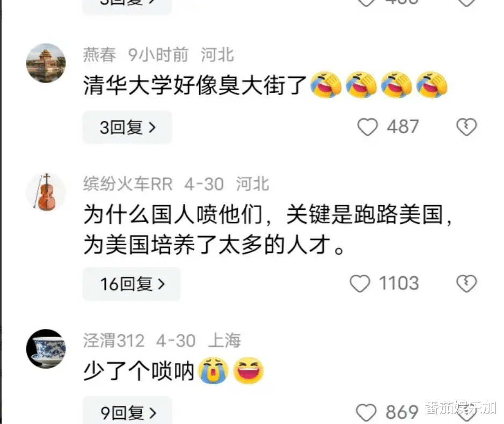Expand the 16回复 replies thread
This screenshot has height=424, width=504.
pos(132,284)
